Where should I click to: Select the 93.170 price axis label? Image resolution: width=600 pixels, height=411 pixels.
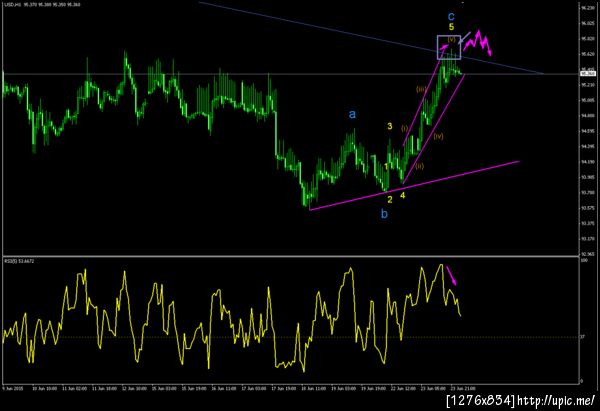coord(588,239)
